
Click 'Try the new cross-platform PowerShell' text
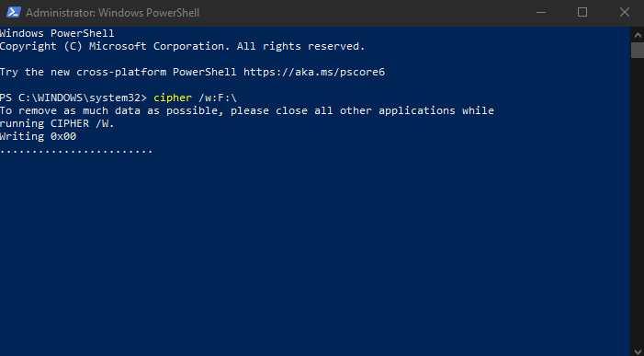click(x=119, y=72)
